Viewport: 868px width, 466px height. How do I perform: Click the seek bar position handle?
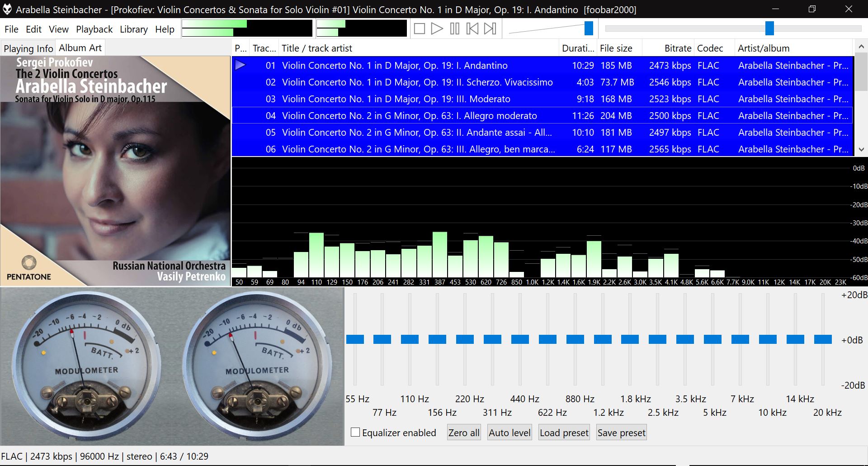(x=769, y=28)
